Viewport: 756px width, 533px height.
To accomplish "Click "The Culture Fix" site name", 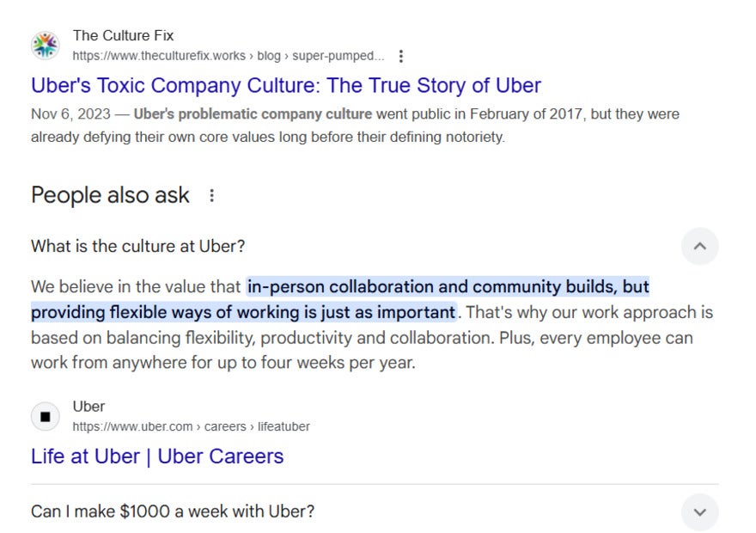I will [123, 36].
